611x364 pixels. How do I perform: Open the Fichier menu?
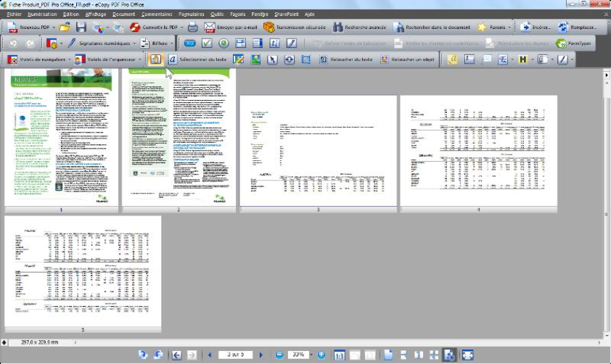[14, 14]
